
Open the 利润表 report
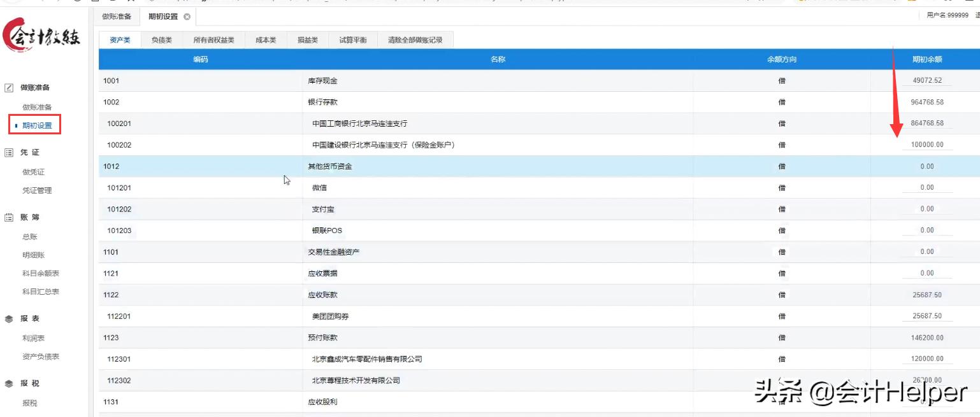35,338
